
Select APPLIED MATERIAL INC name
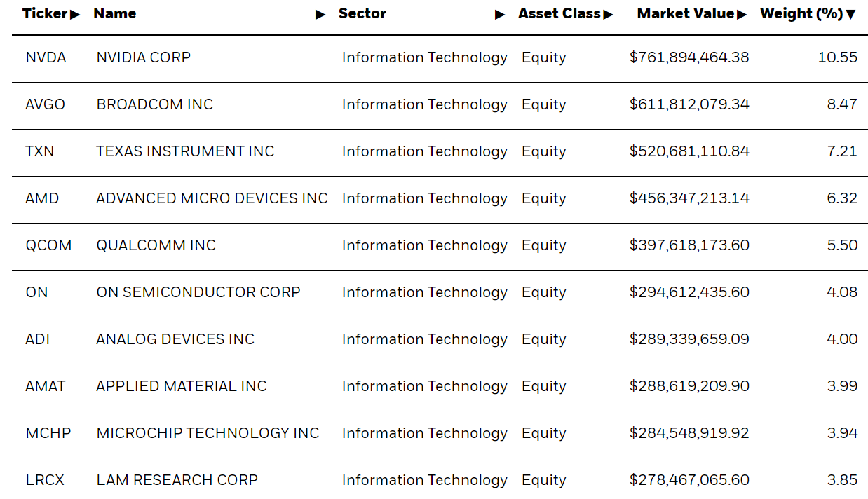tap(182, 387)
